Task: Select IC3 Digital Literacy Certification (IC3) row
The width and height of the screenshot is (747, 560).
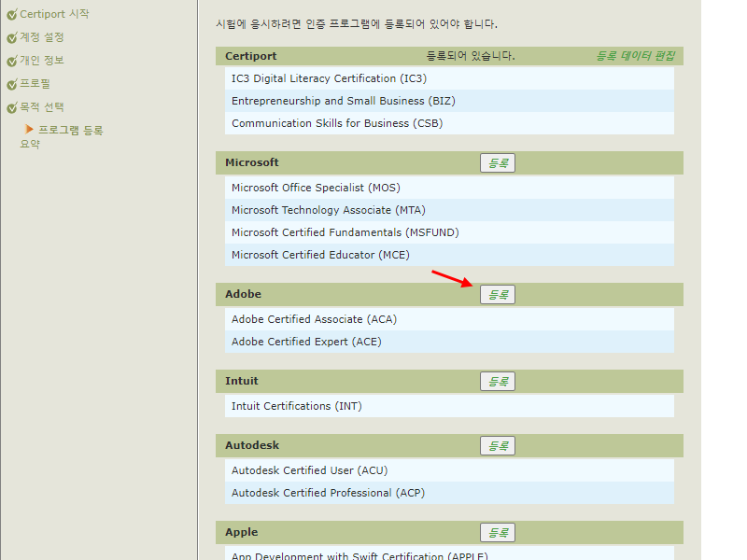Action: [449, 78]
